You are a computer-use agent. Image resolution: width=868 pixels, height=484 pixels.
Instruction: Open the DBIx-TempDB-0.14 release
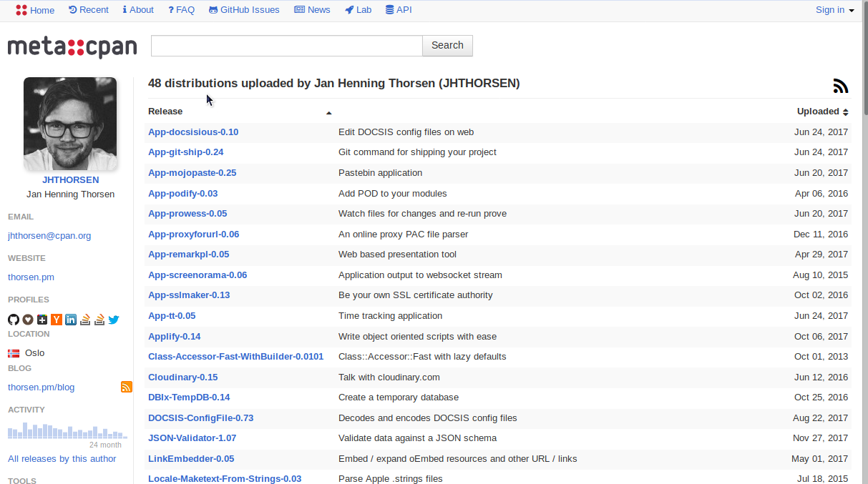coord(189,397)
